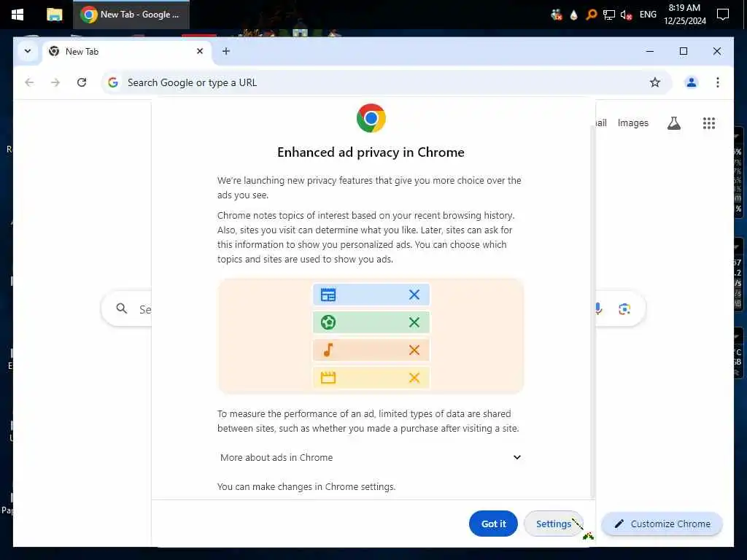Minimize the Chrome window
The height and width of the screenshot is (560, 747).
tap(650, 51)
